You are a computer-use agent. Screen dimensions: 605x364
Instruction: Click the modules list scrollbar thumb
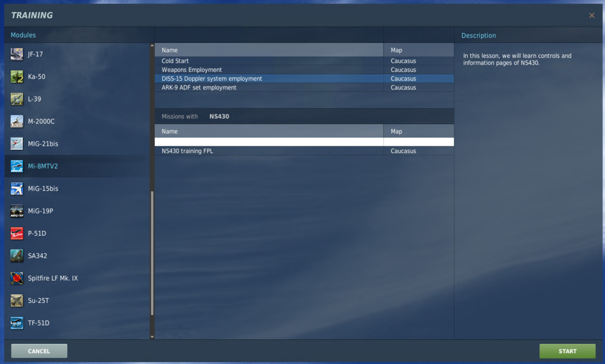tap(152, 253)
